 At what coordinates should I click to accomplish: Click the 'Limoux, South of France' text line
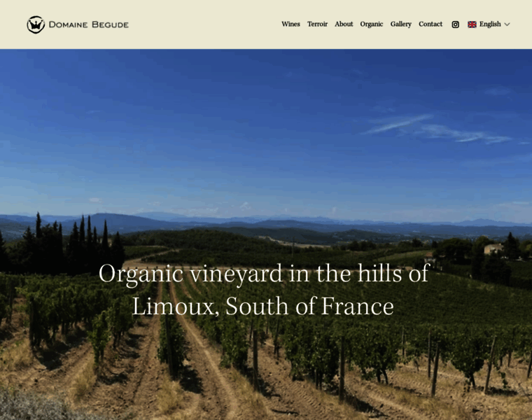tap(263, 306)
